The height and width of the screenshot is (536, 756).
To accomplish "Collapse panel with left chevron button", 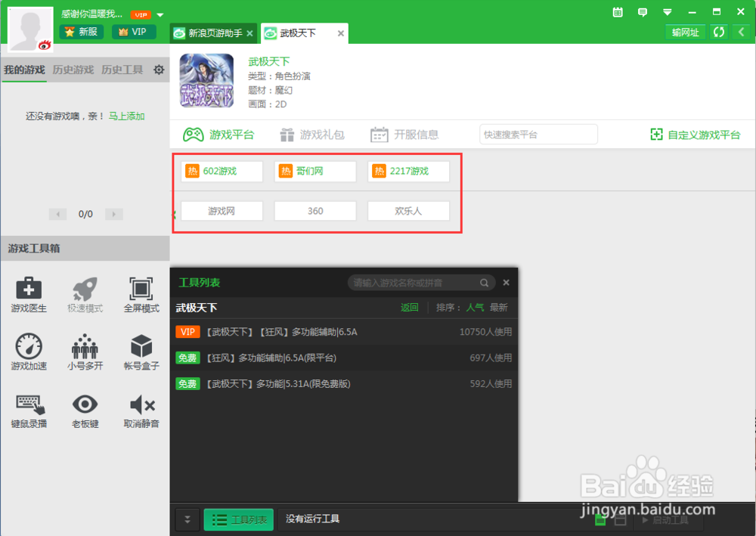I will tap(741, 33).
